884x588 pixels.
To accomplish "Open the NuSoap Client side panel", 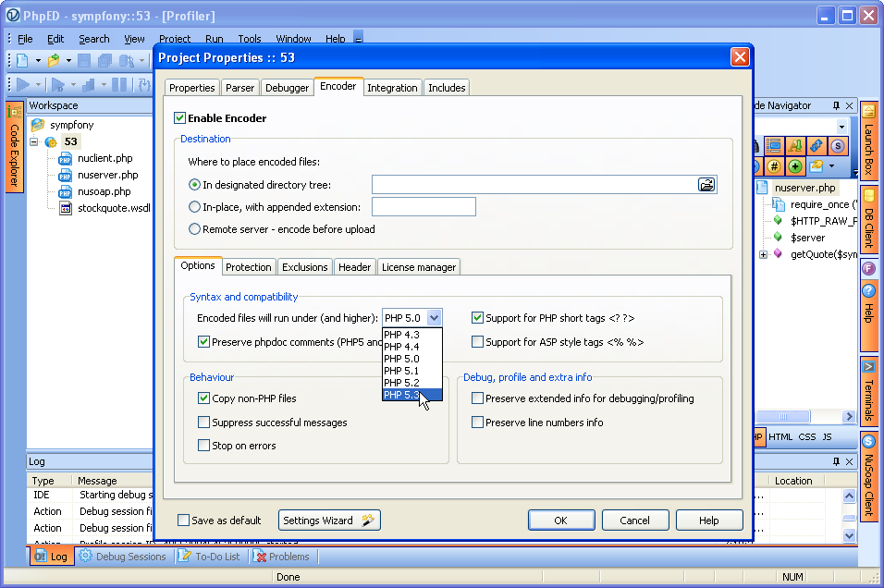I will (x=868, y=476).
